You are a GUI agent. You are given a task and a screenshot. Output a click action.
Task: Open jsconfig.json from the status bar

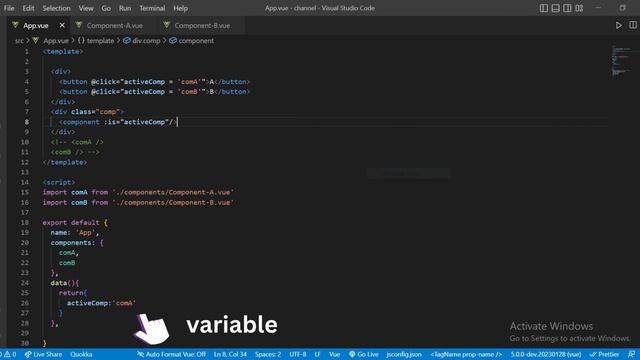(404, 354)
